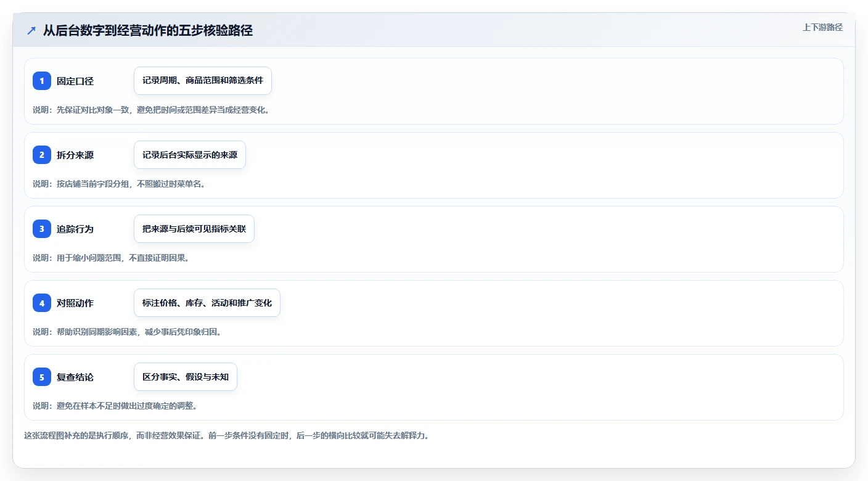Viewport: 868px width, 481px height.
Task: Click the 固定口径 step name
Action: [x=75, y=81]
